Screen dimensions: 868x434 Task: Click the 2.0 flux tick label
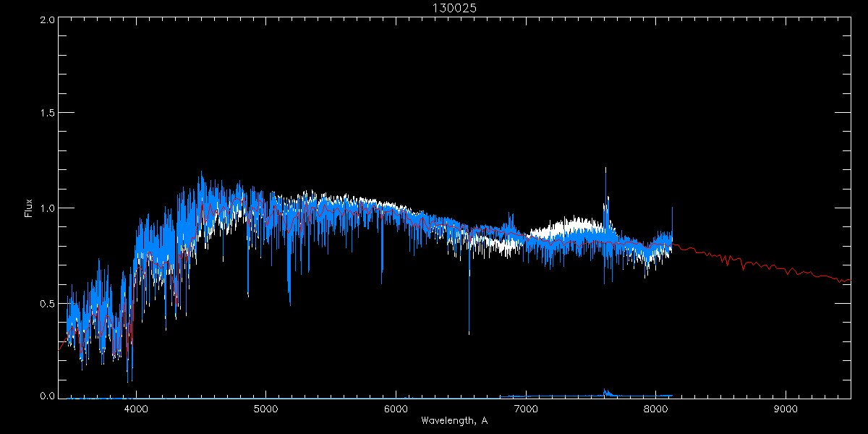(48, 20)
